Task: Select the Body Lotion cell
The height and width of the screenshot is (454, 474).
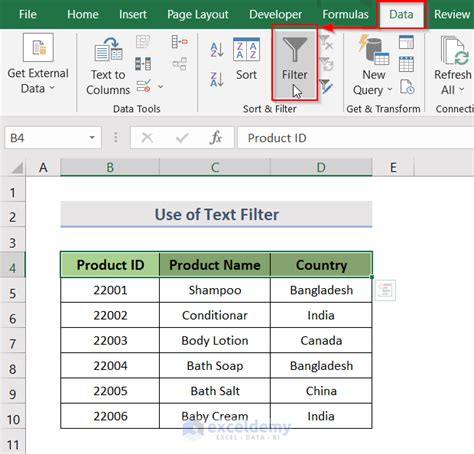Action: point(215,340)
